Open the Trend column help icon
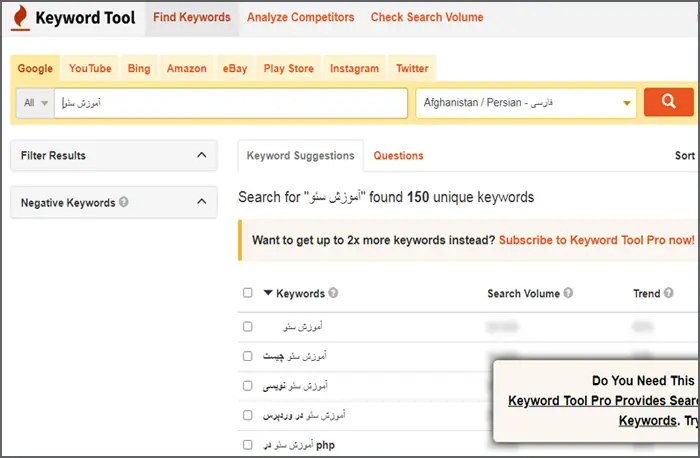 tap(668, 293)
